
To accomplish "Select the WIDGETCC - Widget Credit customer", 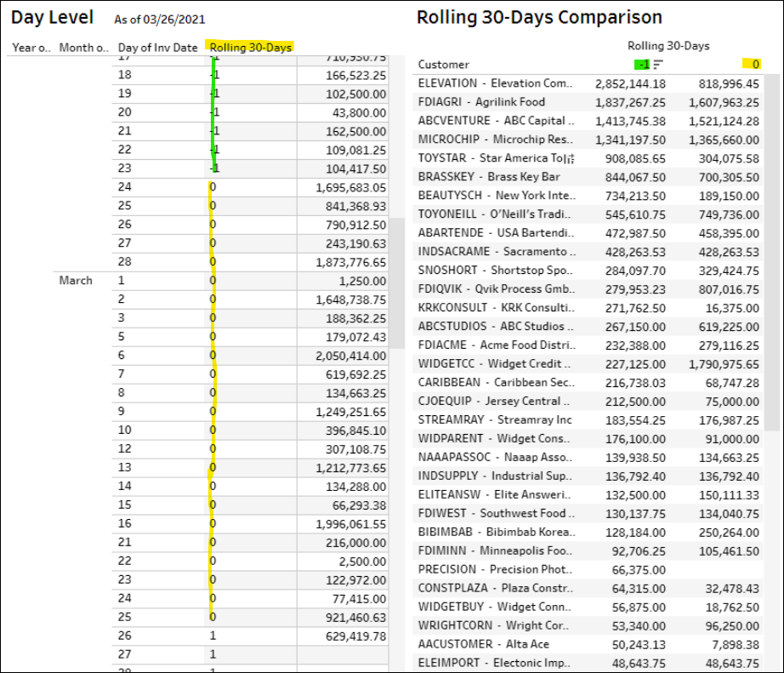I will (495, 364).
